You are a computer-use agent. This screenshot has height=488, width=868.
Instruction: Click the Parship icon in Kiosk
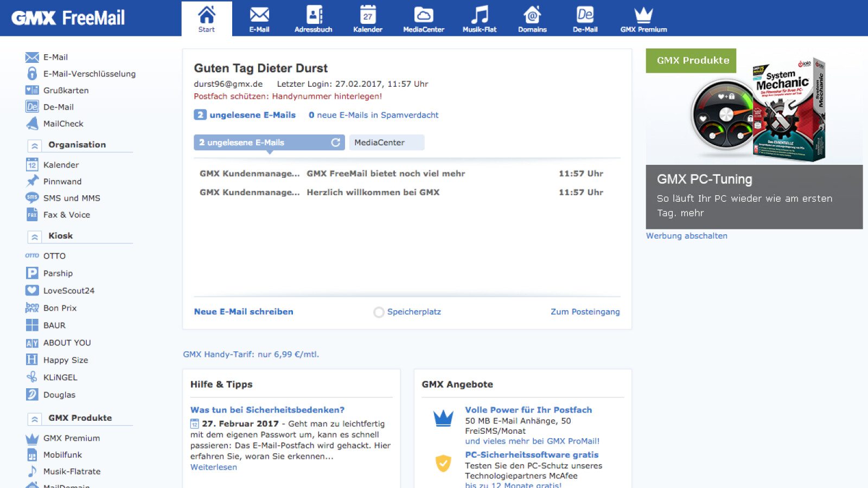pyautogui.click(x=32, y=273)
